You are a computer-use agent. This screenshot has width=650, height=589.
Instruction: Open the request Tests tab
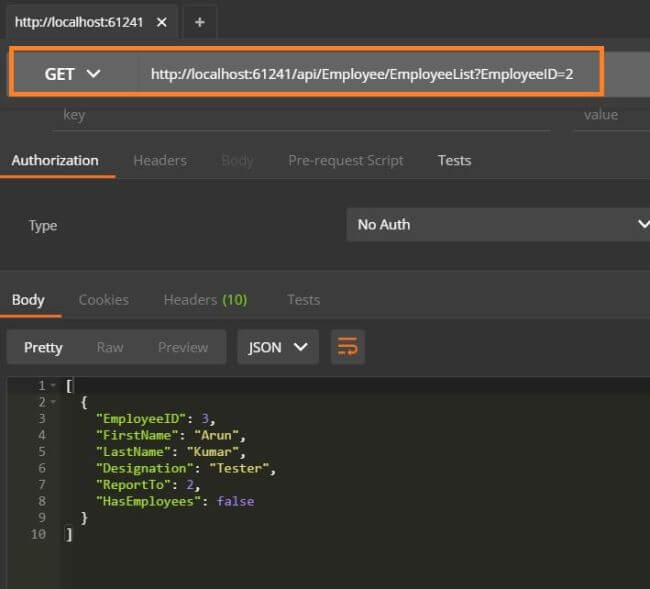(x=454, y=160)
